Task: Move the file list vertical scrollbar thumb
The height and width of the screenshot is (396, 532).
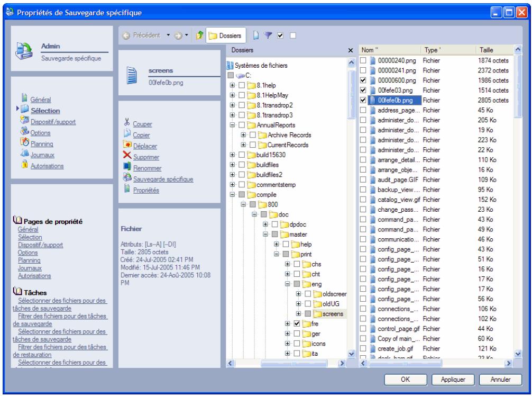Action: coord(518,86)
